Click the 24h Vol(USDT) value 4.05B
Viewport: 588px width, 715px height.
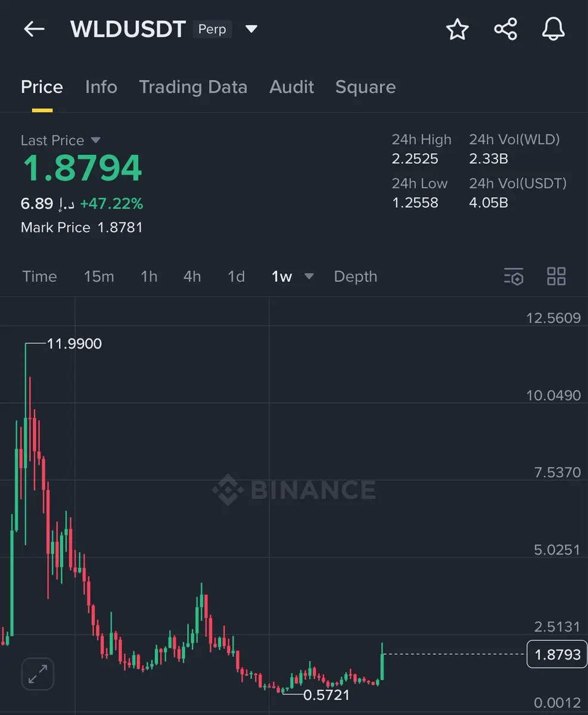pos(489,203)
